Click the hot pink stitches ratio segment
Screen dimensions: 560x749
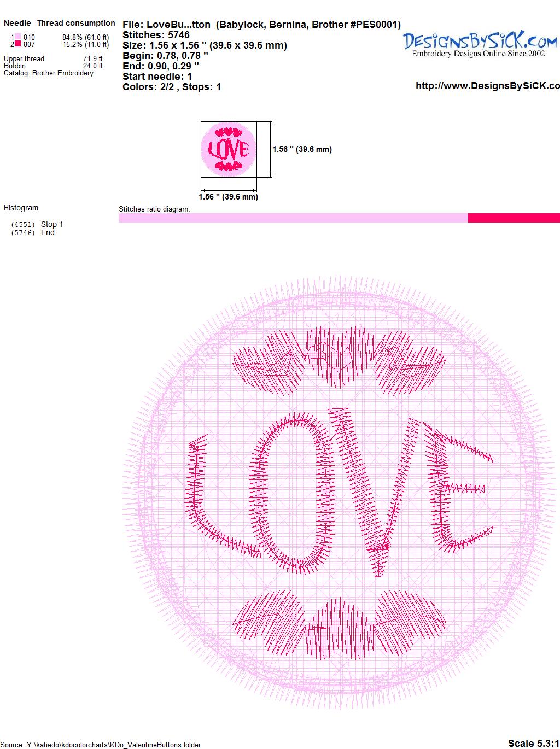point(514,218)
